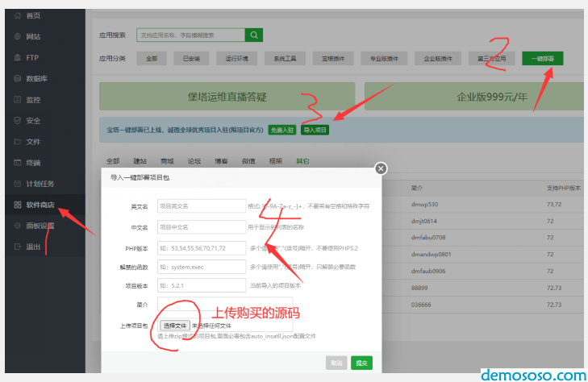This screenshot has width=588, height=382.
Task: Filter apps by 宝塔插件
Action: click(333, 58)
